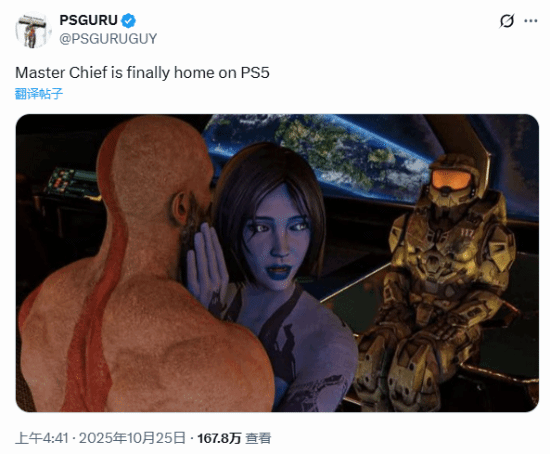Click the date 2025年10月25日
The image size is (550, 454).
click(x=132, y=438)
